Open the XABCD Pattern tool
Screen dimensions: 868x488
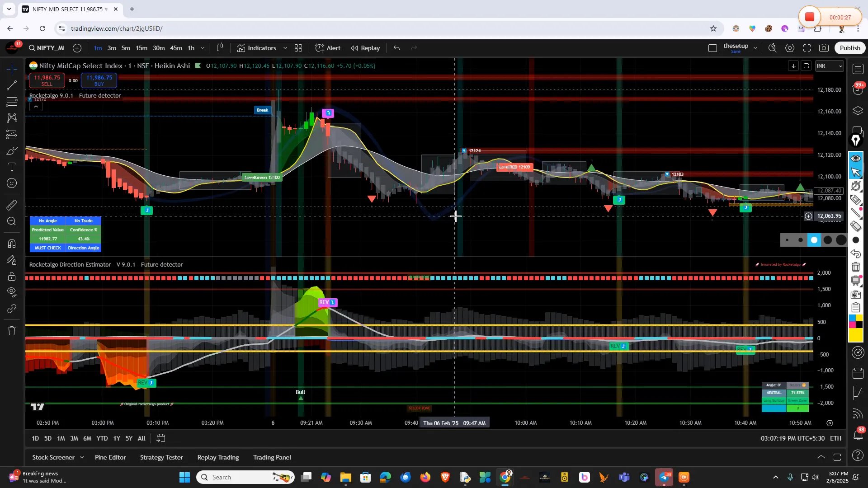(x=11, y=118)
